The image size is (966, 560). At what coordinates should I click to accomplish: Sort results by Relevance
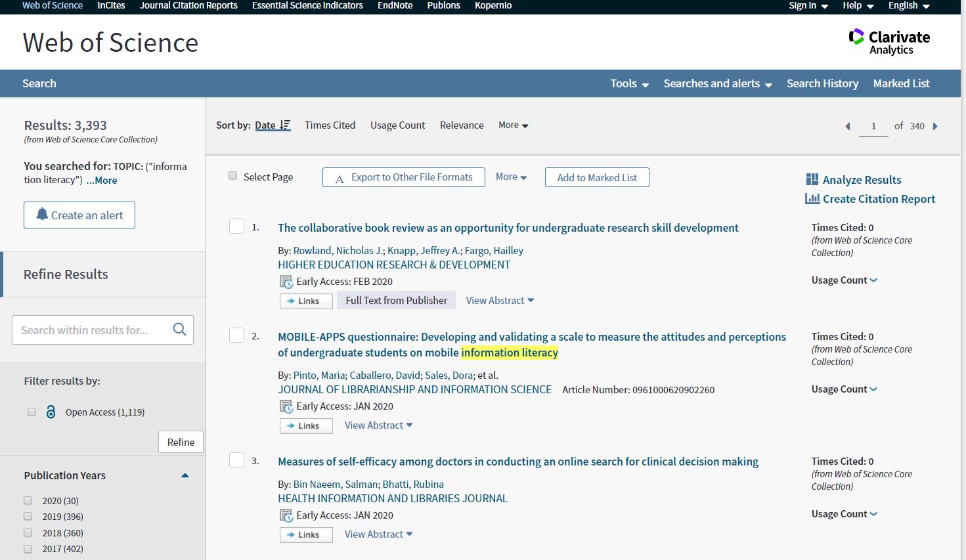coord(462,125)
